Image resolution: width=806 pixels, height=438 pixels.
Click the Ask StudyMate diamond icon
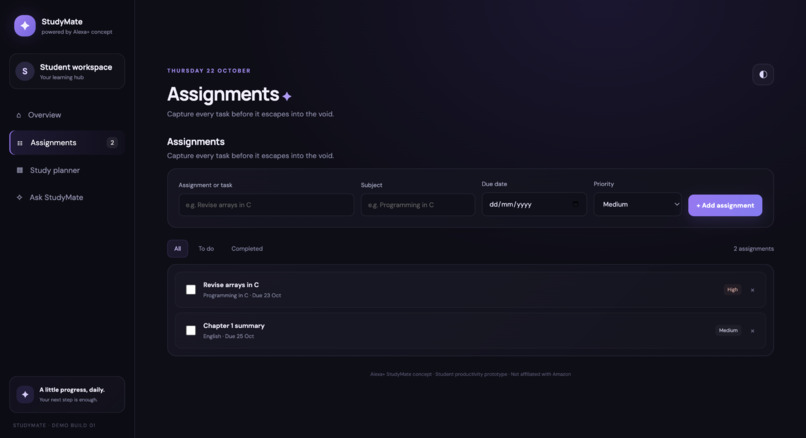19,197
